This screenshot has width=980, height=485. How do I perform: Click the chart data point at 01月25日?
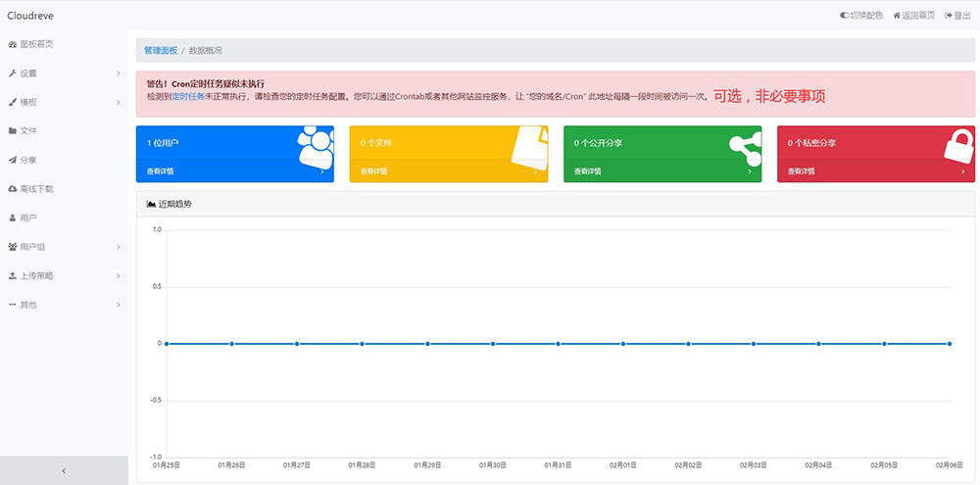[167, 344]
